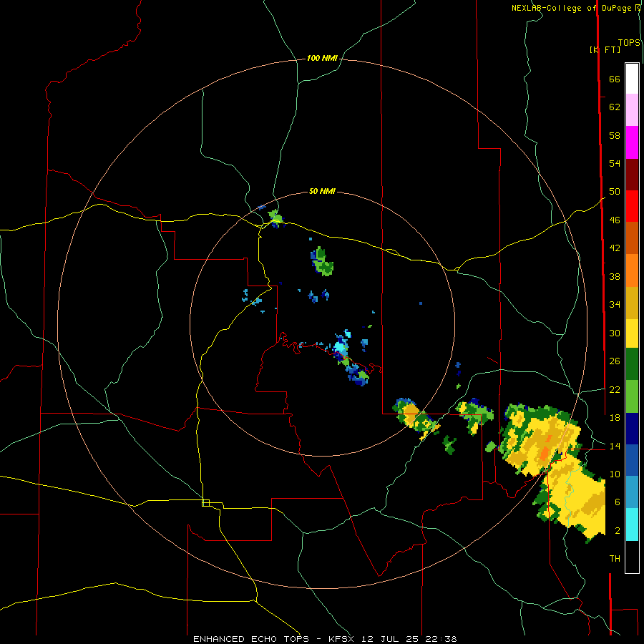Select the bright orange legend swatch

click(632, 270)
